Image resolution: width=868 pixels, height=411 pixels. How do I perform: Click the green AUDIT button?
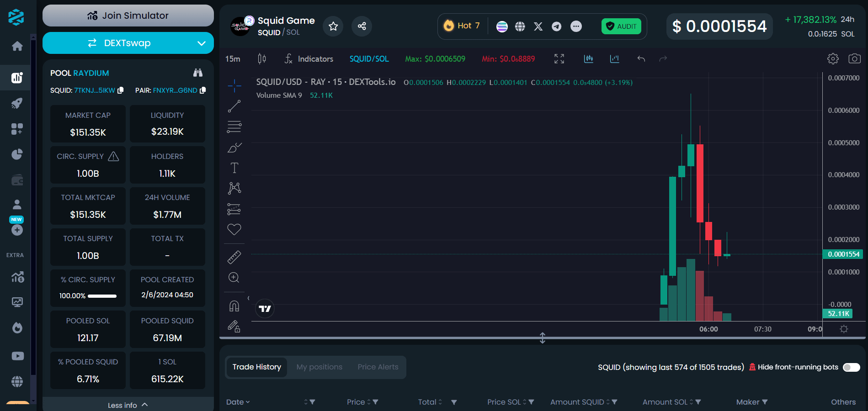(x=621, y=26)
